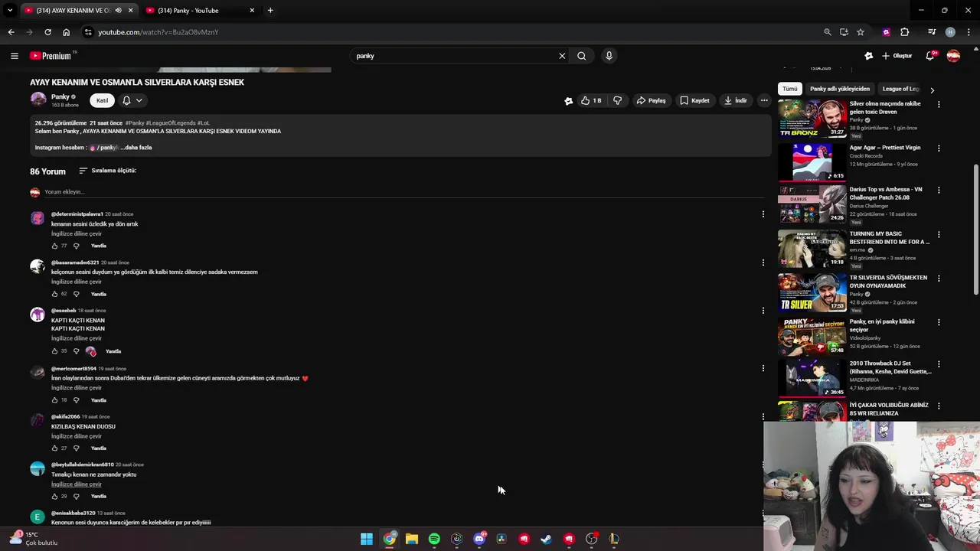Viewport: 980px width, 551px height.
Task: Run search with the magnifier button
Action: pos(582,56)
